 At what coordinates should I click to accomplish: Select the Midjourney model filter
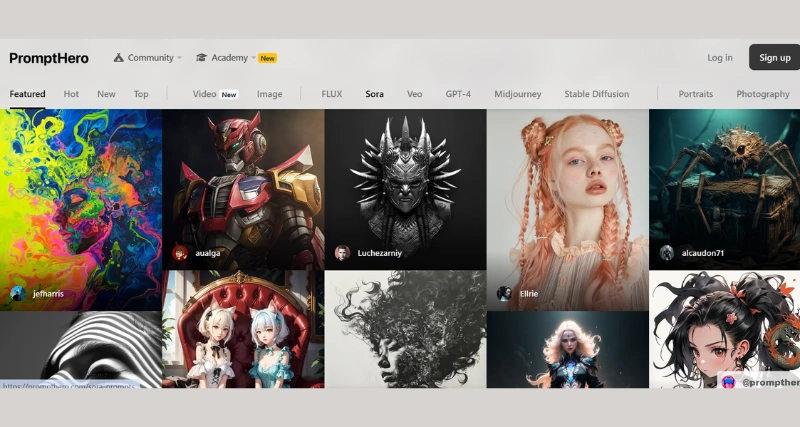(517, 94)
